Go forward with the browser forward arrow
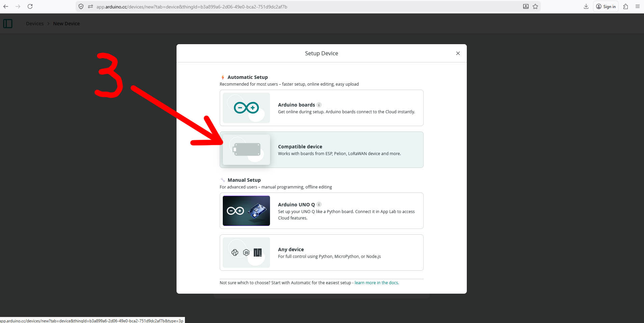The width and height of the screenshot is (644, 323). point(18,6)
